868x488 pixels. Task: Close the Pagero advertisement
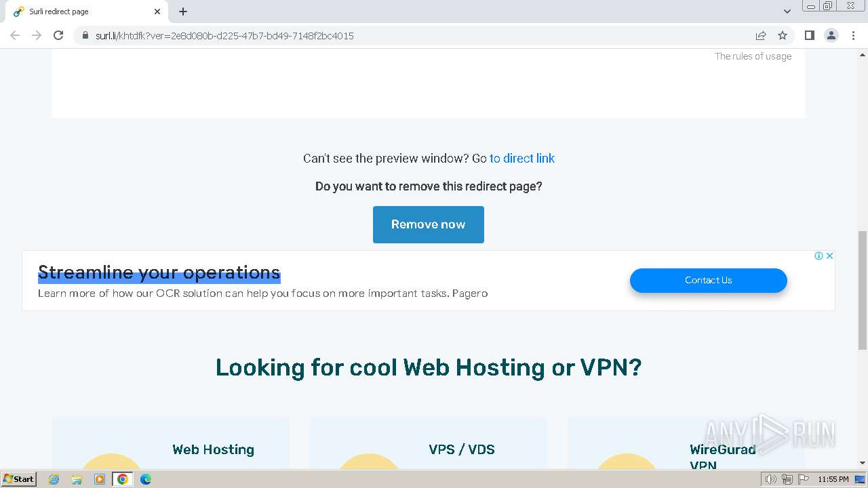(829, 256)
